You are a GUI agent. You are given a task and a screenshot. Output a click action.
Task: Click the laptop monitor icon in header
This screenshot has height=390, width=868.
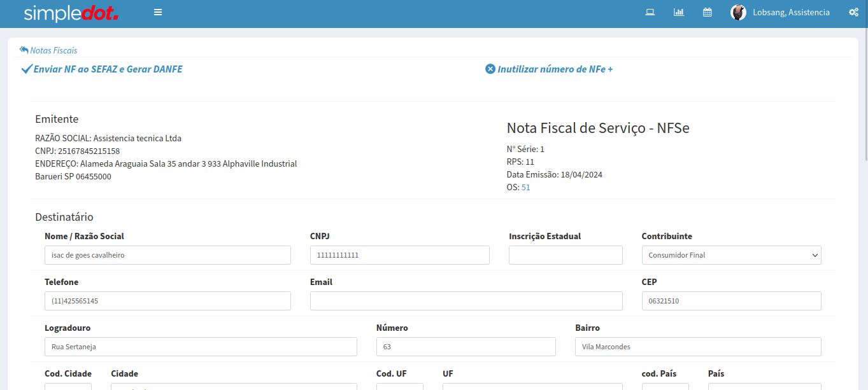tap(650, 12)
